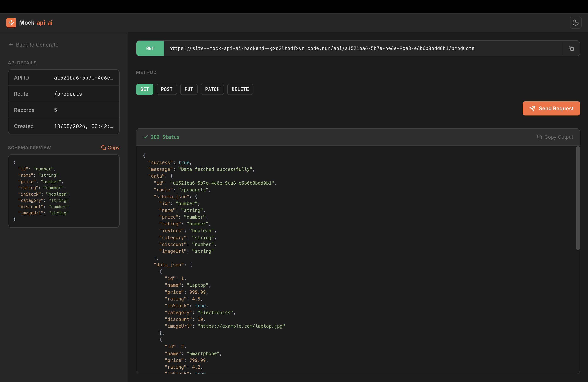Screen dimensions: 588x382
Task: Click the API ID value a1521ba6-5b7e-4e6e…
Action: click(x=84, y=78)
